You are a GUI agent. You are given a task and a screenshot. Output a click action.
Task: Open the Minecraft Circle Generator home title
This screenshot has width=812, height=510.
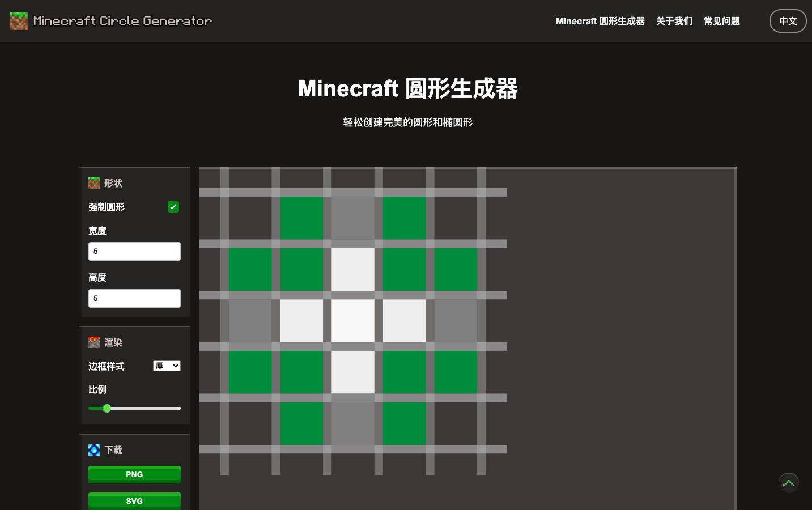pos(122,21)
